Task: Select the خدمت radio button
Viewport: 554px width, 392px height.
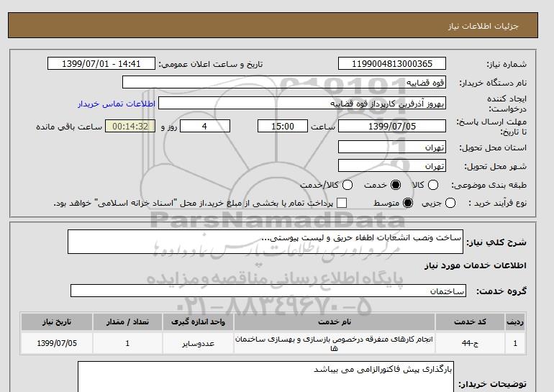Action: [396, 185]
